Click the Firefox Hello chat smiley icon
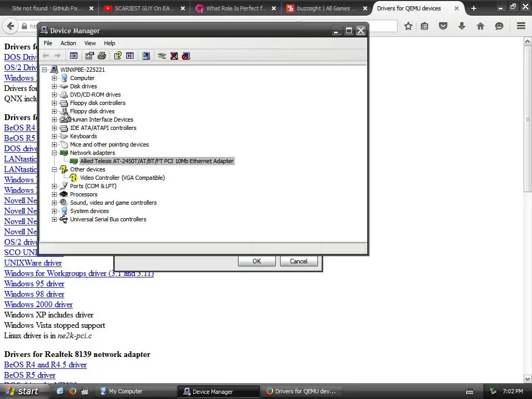 coord(499,26)
